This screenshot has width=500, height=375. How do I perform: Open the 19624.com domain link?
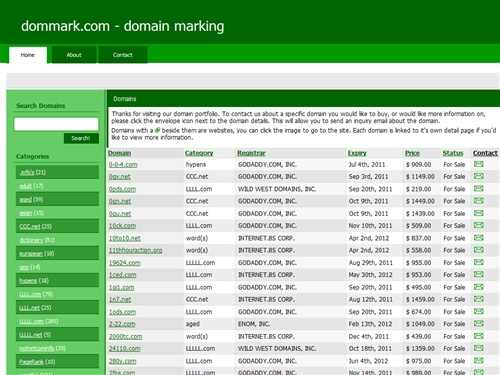[125, 263]
